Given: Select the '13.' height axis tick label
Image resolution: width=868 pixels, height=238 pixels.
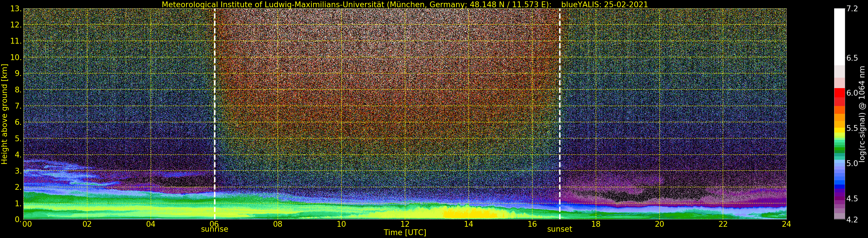Looking at the screenshot, I should [16, 9].
